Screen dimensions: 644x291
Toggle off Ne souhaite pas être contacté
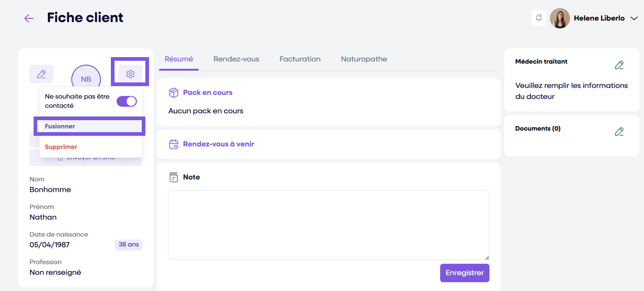tap(126, 101)
